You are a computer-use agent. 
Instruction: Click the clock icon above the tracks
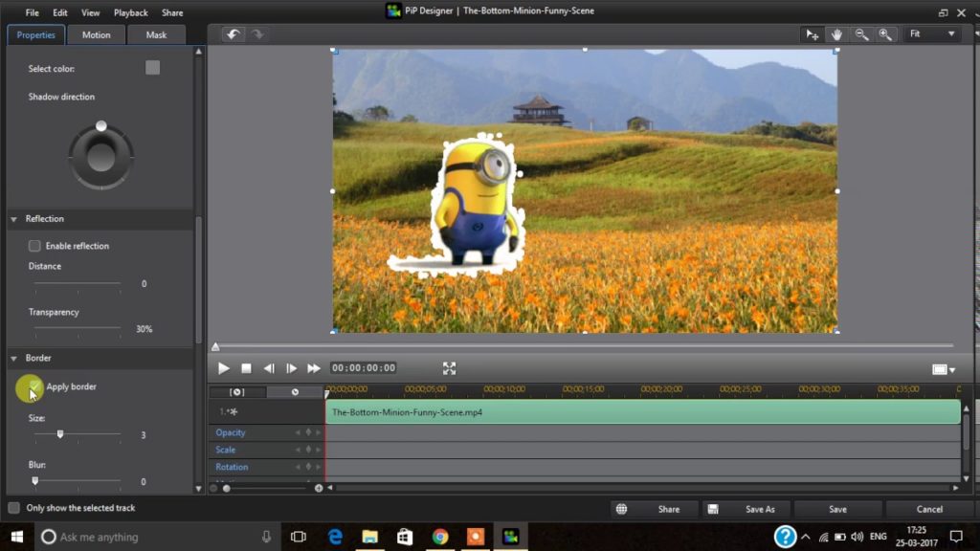(295, 391)
